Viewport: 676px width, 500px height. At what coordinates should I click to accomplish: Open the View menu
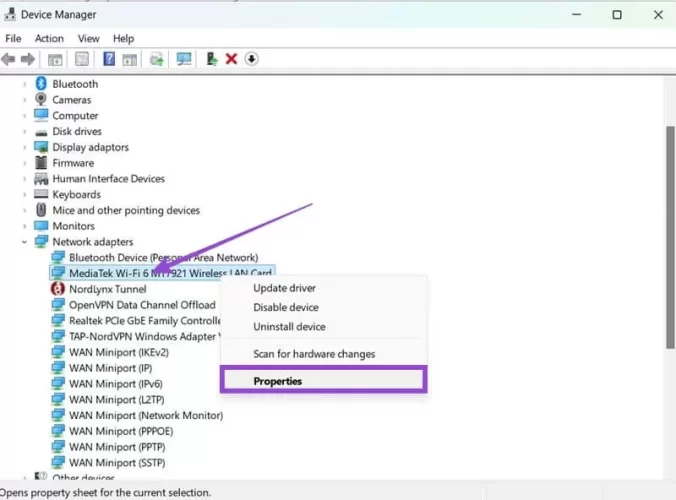coord(89,38)
